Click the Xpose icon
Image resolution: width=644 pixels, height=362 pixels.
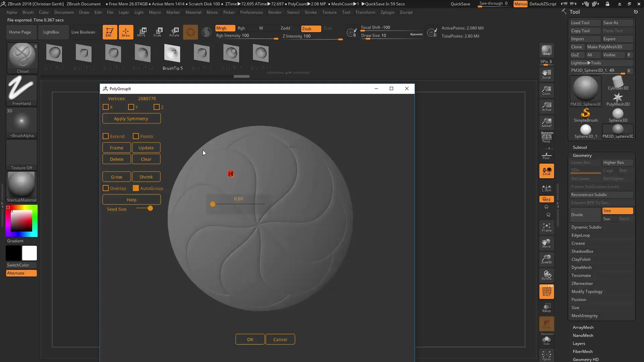coord(546,356)
